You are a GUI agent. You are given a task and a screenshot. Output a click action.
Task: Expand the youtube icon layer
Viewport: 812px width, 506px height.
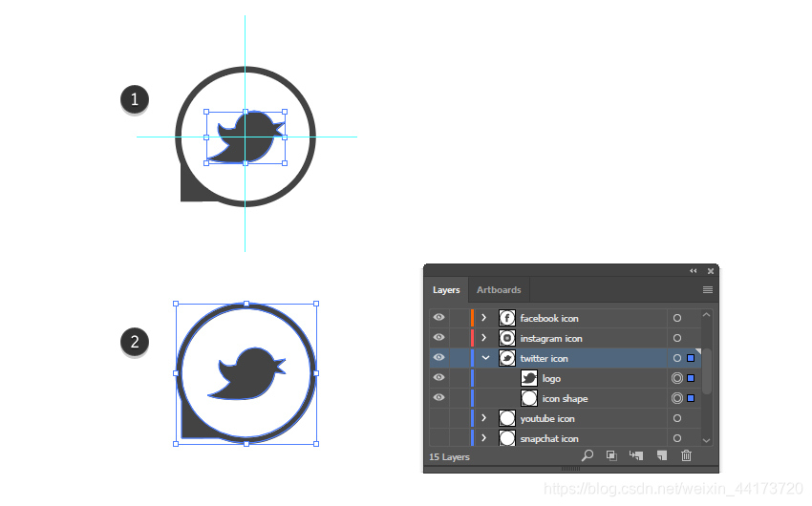tap(483, 418)
